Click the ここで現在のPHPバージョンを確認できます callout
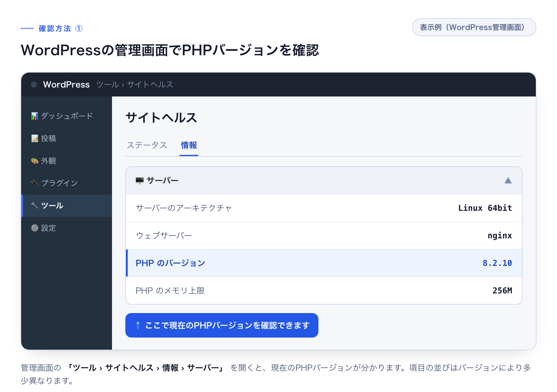The width and height of the screenshot is (557, 392). tap(222, 325)
